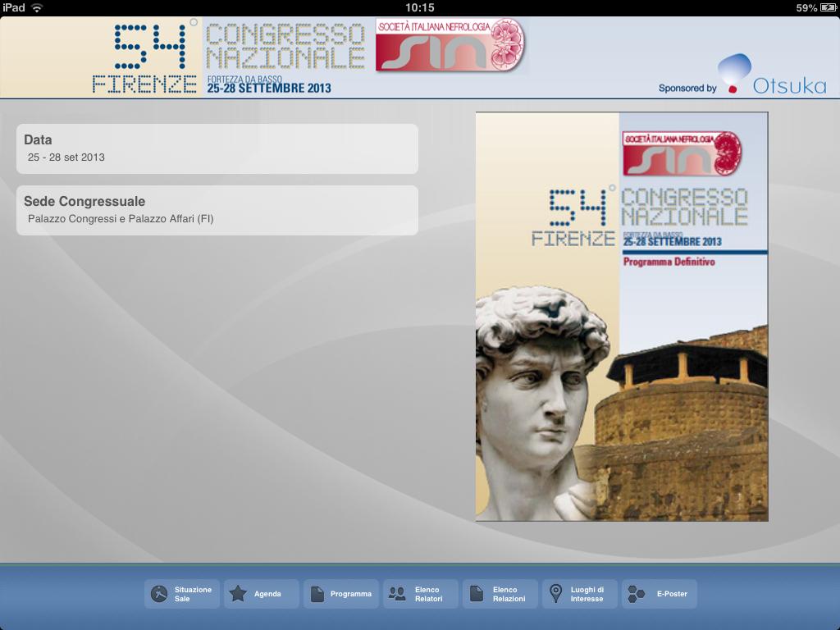Screen dimensions: 840x630
Task: Tap the Otsuka sponsor logo
Action: [x=772, y=75]
